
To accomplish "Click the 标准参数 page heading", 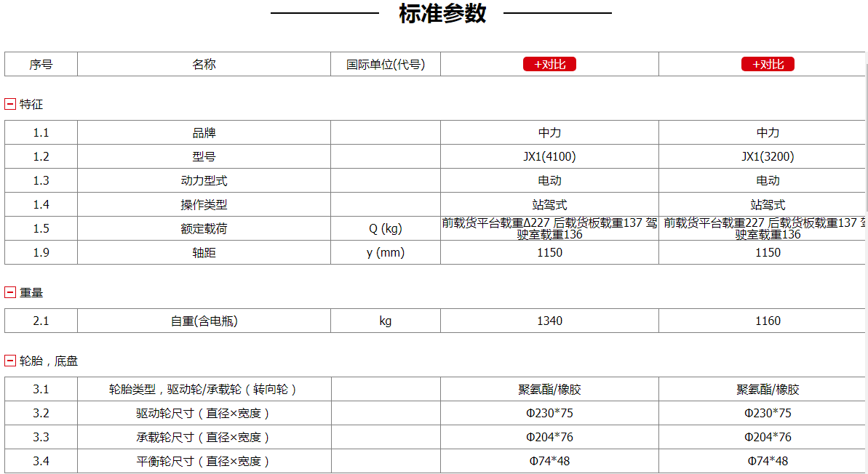I will click(x=442, y=14).
